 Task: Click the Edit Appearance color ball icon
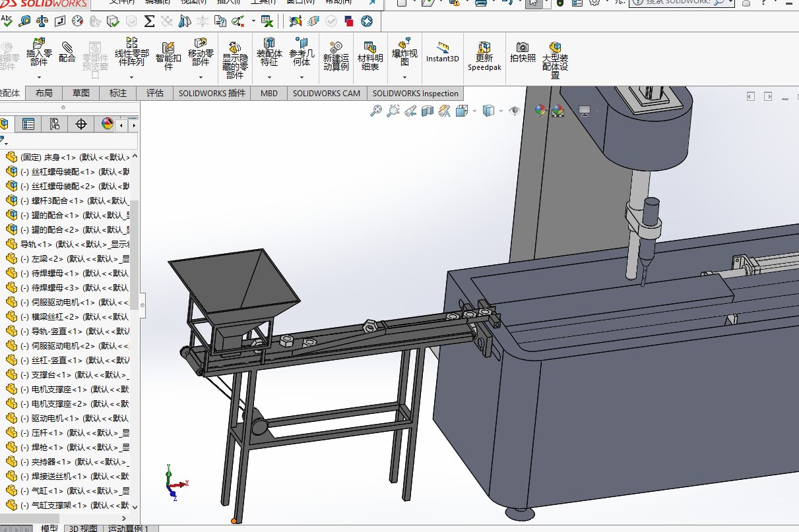[541, 111]
